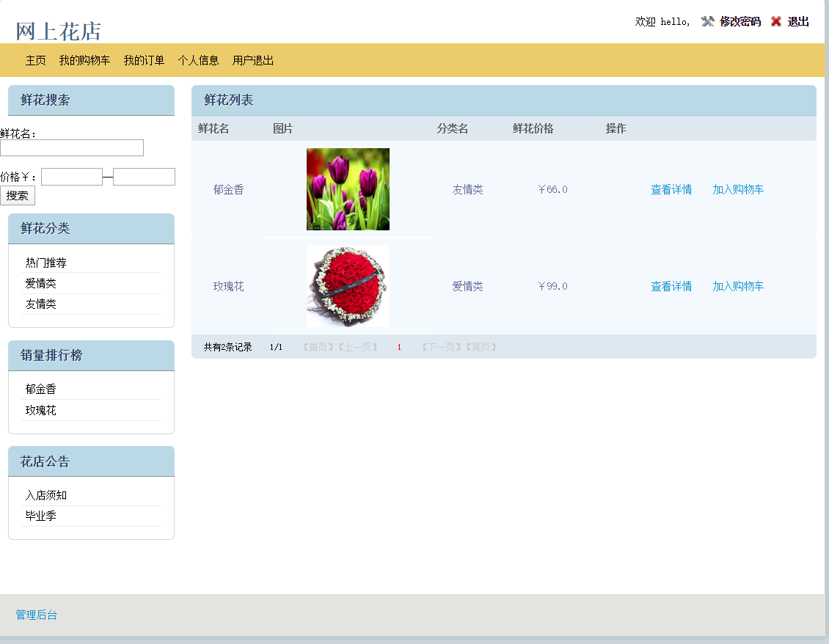Open the 我的购物车 menu item
The width and height of the screenshot is (829, 644).
[83, 60]
